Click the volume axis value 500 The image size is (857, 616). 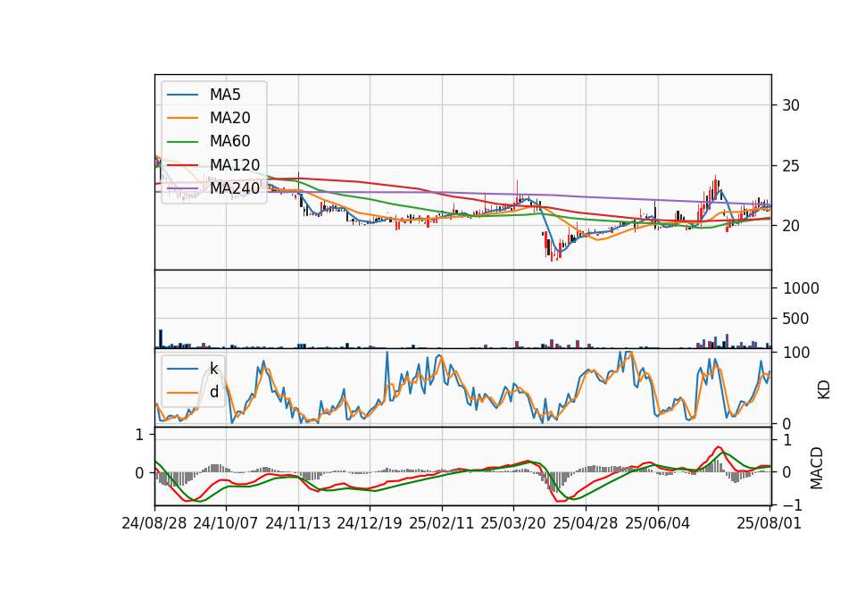coord(795,319)
